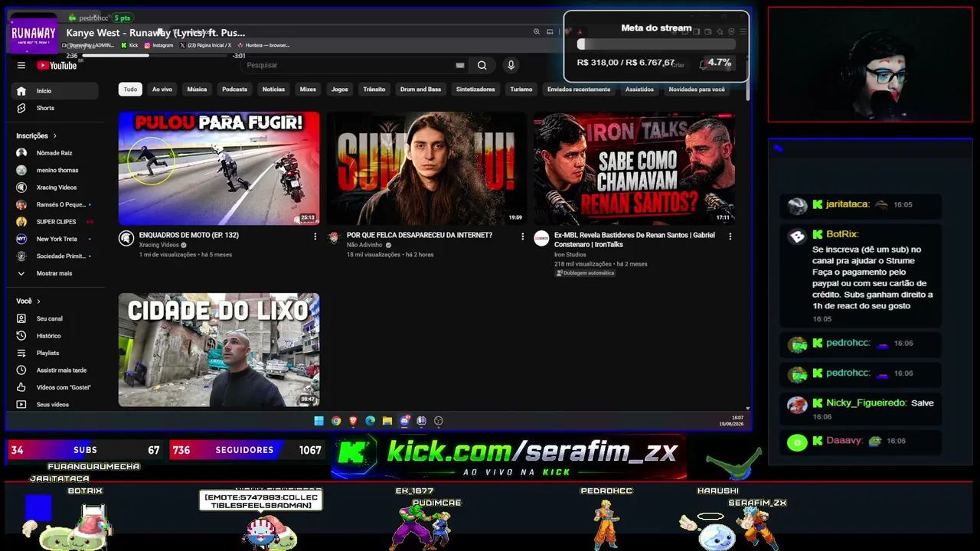Viewport: 980px width, 551px height.
Task: Select the Podcasts filter chip
Action: coord(234,90)
